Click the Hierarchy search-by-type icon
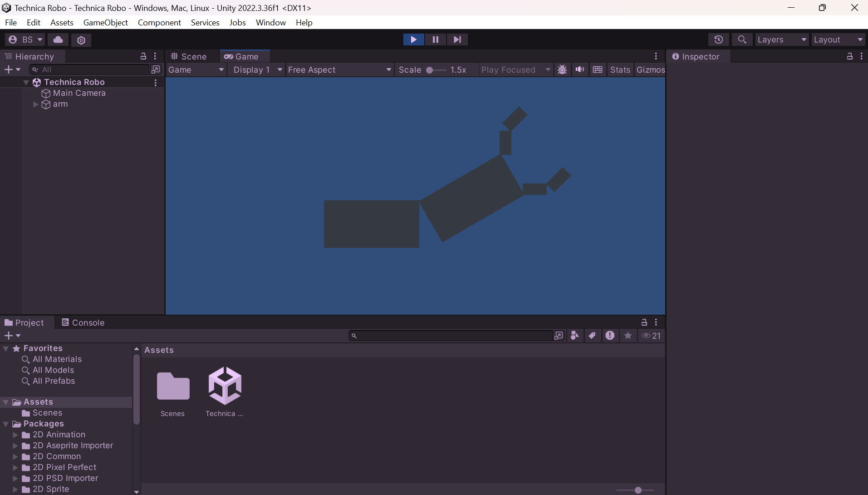The height and width of the screenshot is (495, 868). coord(156,69)
